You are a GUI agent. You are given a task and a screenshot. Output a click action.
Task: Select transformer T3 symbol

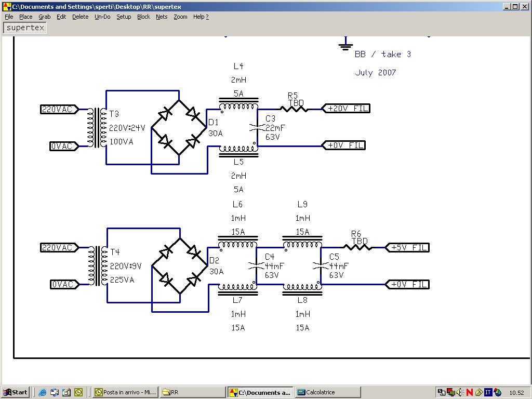[x=97, y=128]
